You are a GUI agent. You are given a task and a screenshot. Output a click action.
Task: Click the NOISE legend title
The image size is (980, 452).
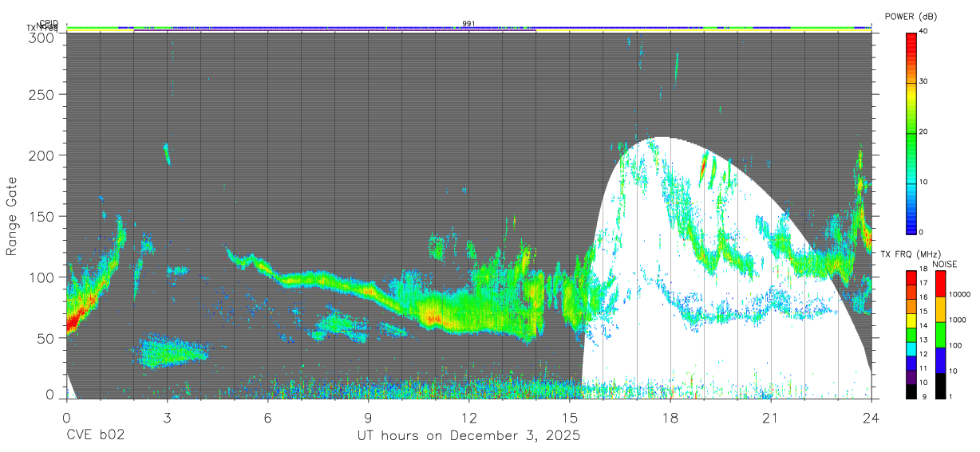(944, 264)
